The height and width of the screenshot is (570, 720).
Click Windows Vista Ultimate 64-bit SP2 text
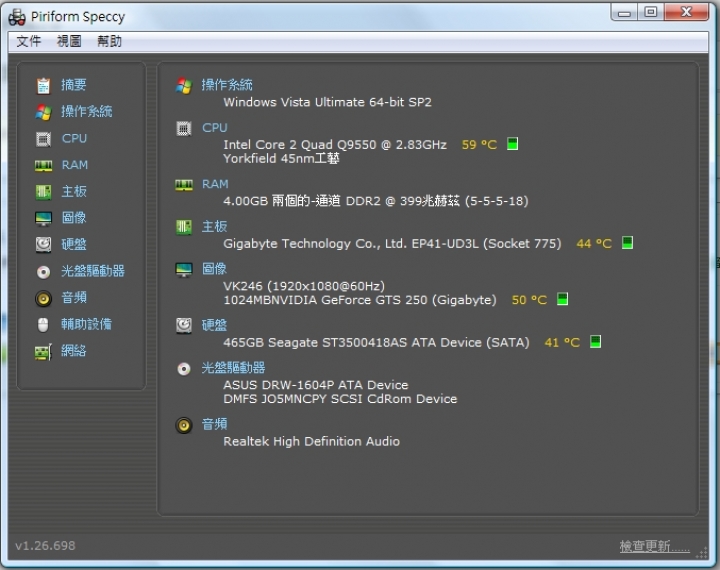pyautogui.click(x=327, y=102)
